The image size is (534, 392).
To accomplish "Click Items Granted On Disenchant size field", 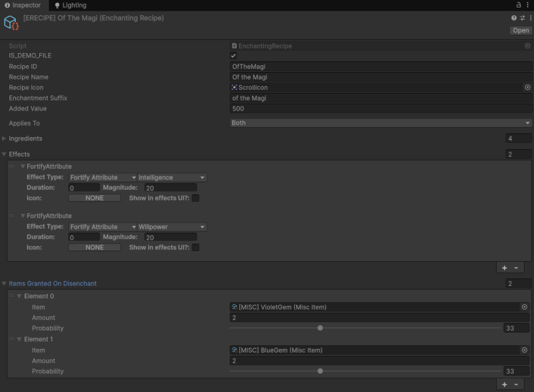I will point(519,283).
